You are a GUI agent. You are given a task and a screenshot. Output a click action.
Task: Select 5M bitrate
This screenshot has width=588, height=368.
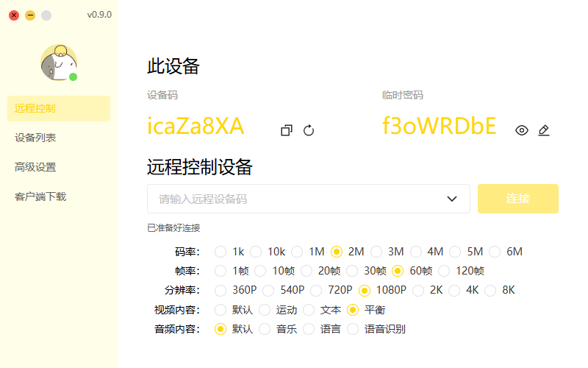pos(455,252)
